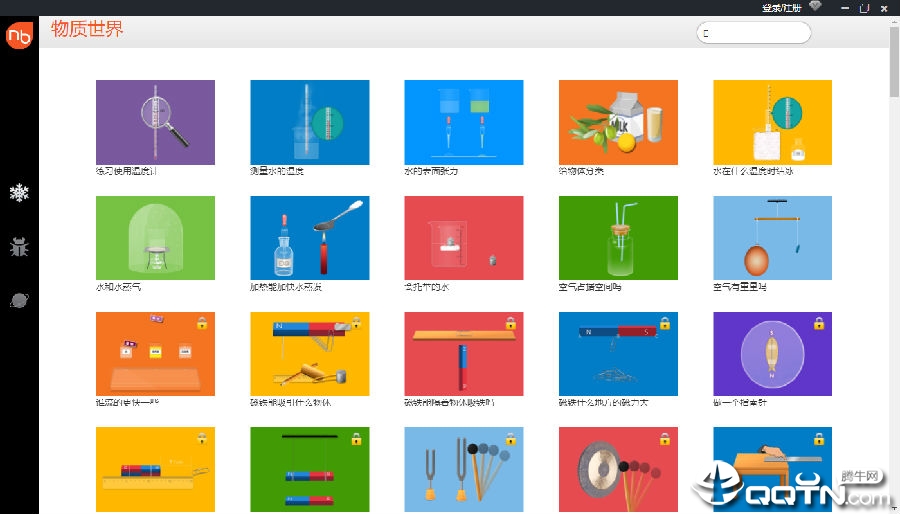Viewport: 900px width, 514px height.
Task: Open the green hanging bar magnets thumbnail
Action: pos(309,469)
